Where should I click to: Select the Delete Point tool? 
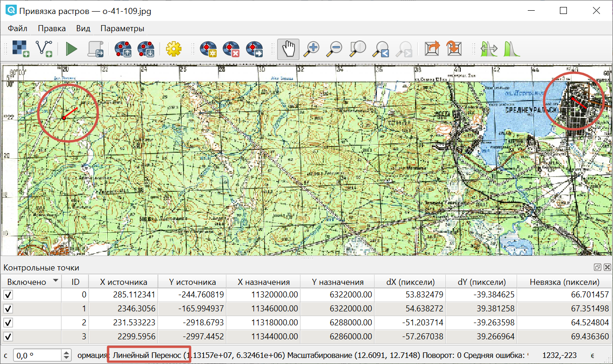click(231, 49)
